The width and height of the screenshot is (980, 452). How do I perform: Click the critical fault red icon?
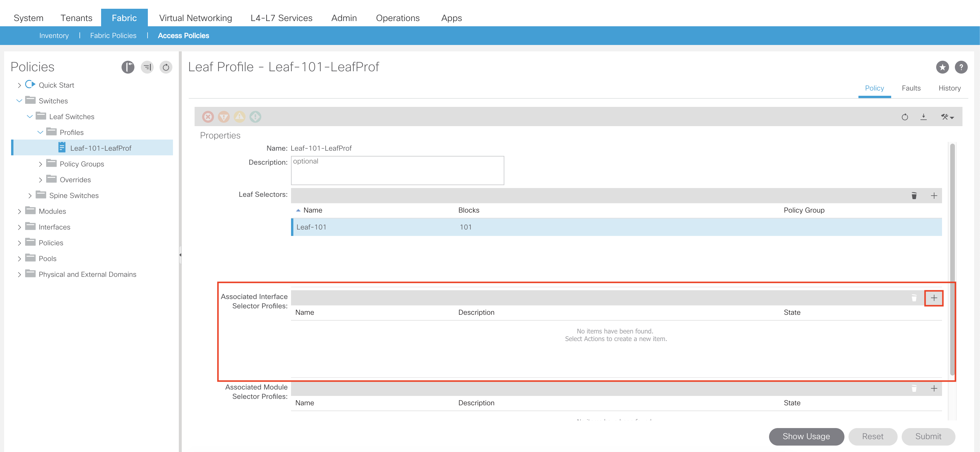click(208, 117)
